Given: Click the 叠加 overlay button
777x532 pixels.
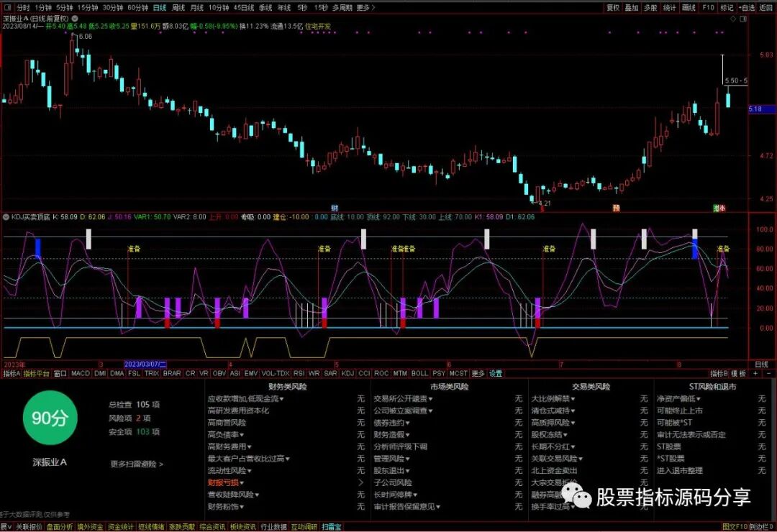Looking at the screenshot, I should coord(632,7).
